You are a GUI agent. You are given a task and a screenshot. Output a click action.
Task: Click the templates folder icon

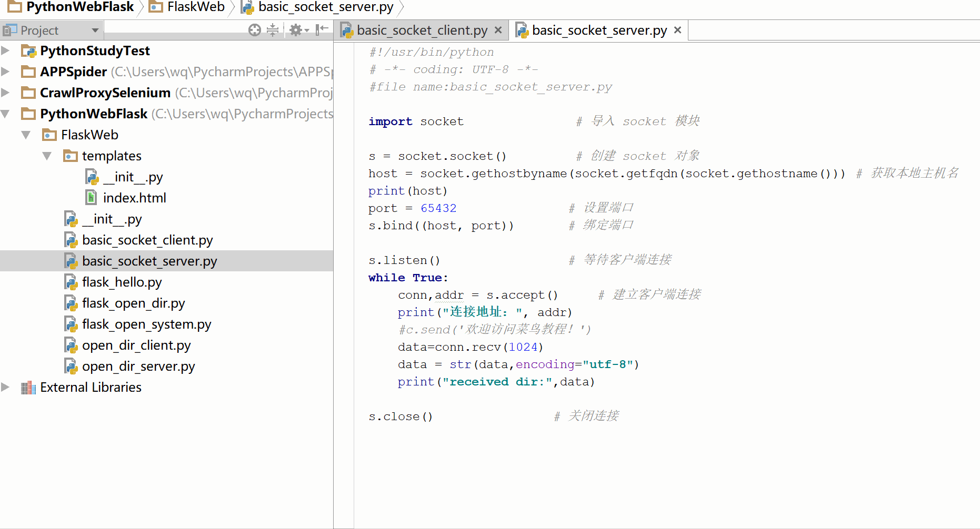(71, 156)
